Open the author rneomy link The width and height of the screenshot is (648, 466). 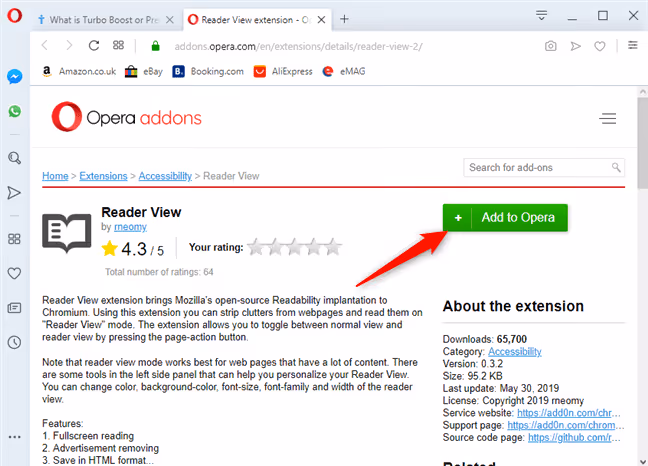[130, 227]
